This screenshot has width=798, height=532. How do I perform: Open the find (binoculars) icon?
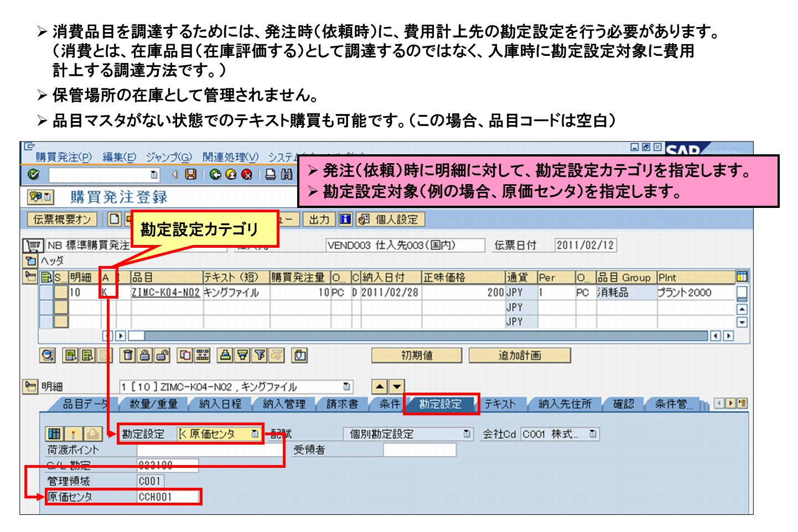pyautogui.click(x=287, y=175)
